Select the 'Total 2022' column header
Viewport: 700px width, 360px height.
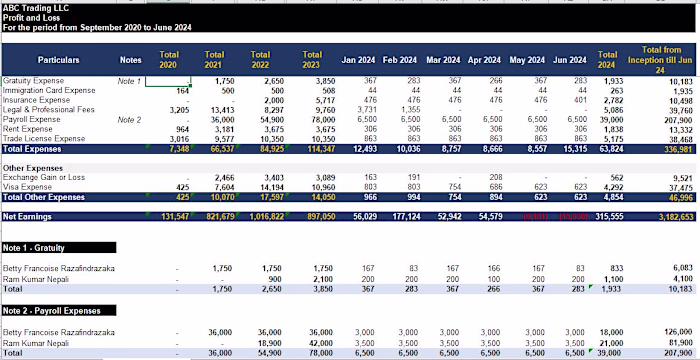point(260,60)
